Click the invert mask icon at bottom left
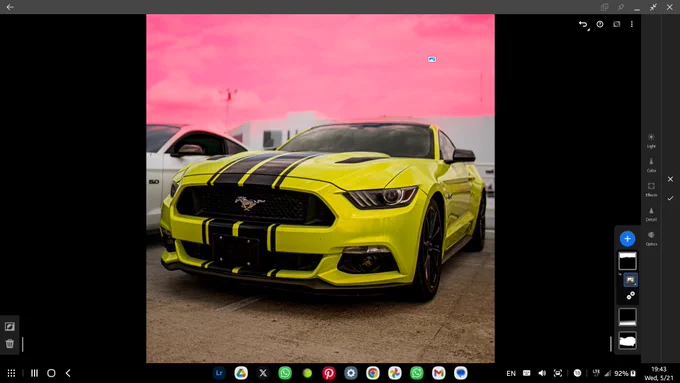Image resolution: width=680 pixels, height=383 pixels. 10,327
